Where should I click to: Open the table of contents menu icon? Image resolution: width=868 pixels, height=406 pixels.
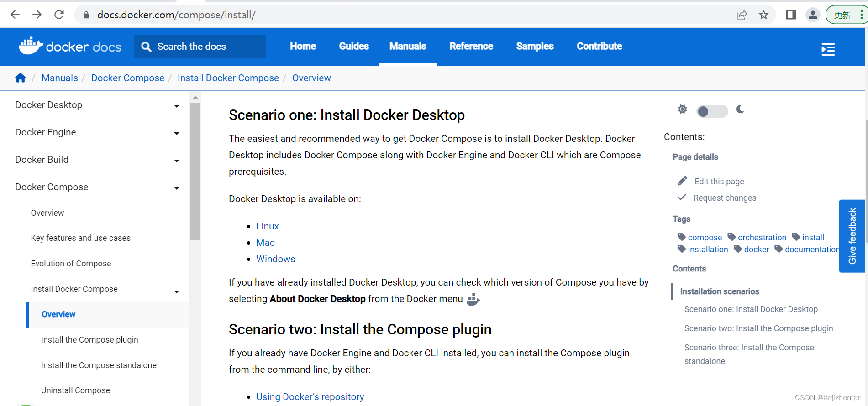click(828, 49)
